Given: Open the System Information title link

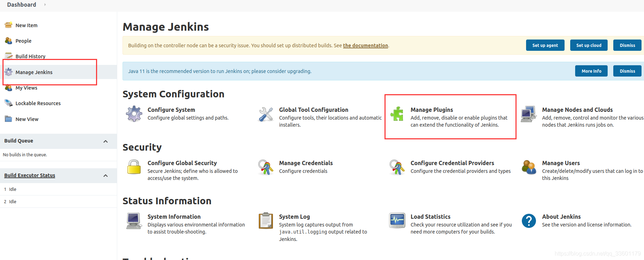Looking at the screenshot, I should tap(174, 217).
